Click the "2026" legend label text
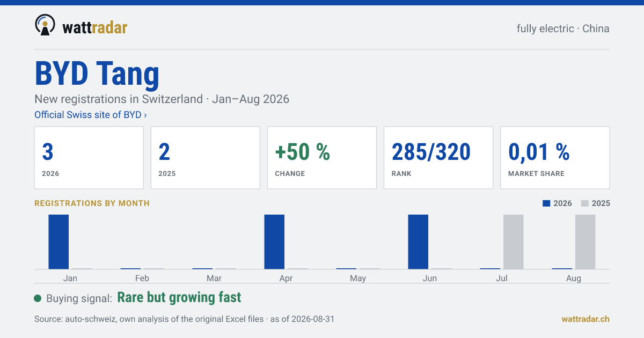 pos(563,203)
